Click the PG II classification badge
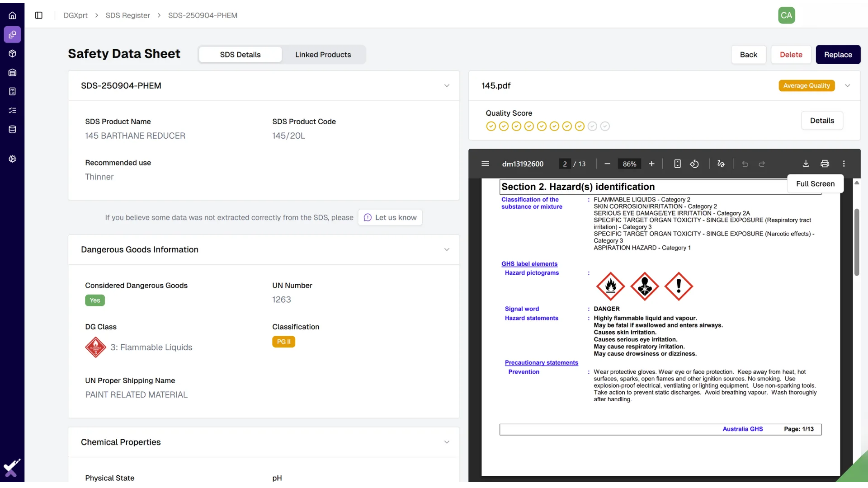The height and width of the screenshot is (488, 868). (283, 342)
